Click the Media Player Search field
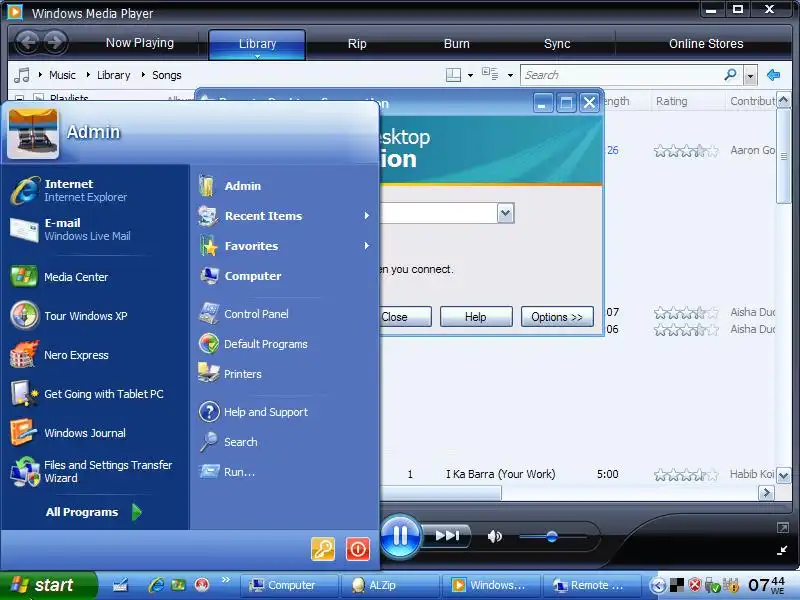Viewport: 800px width, 600px height. pos(622,75)
